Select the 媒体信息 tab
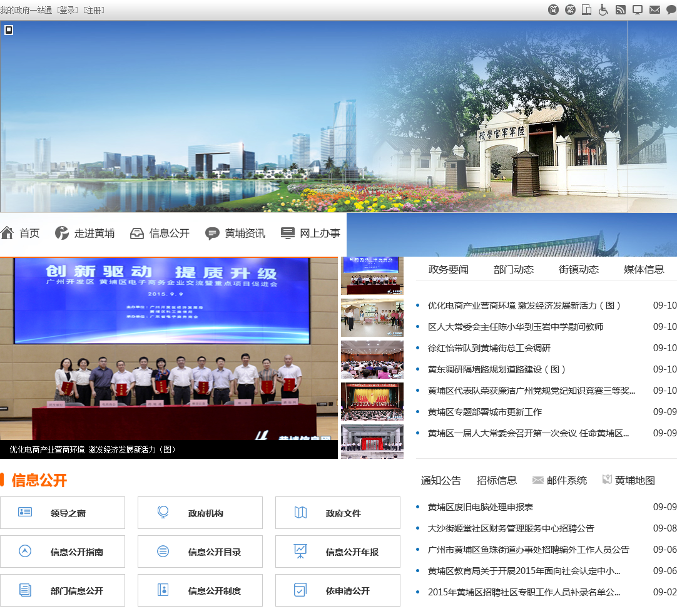677x616 pixels. [x=644, y=270]
